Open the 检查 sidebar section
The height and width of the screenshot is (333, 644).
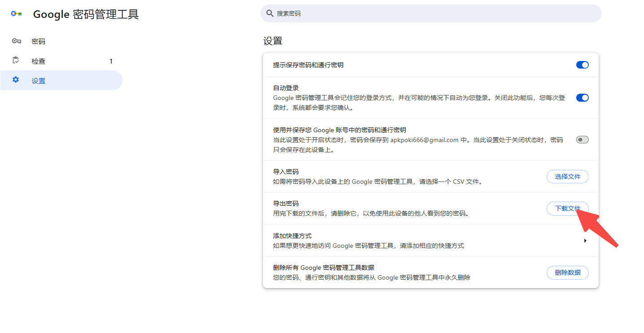click(x=61, y=61)
